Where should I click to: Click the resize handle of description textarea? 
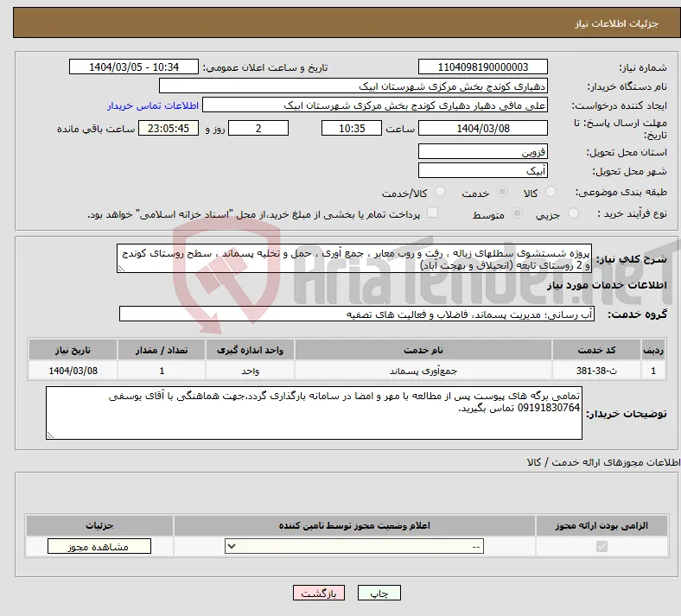click(121, 269)
